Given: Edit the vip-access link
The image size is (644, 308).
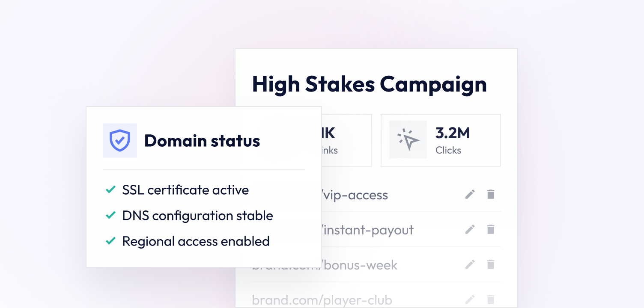Looking at the screenshot, I should point(470,195).
